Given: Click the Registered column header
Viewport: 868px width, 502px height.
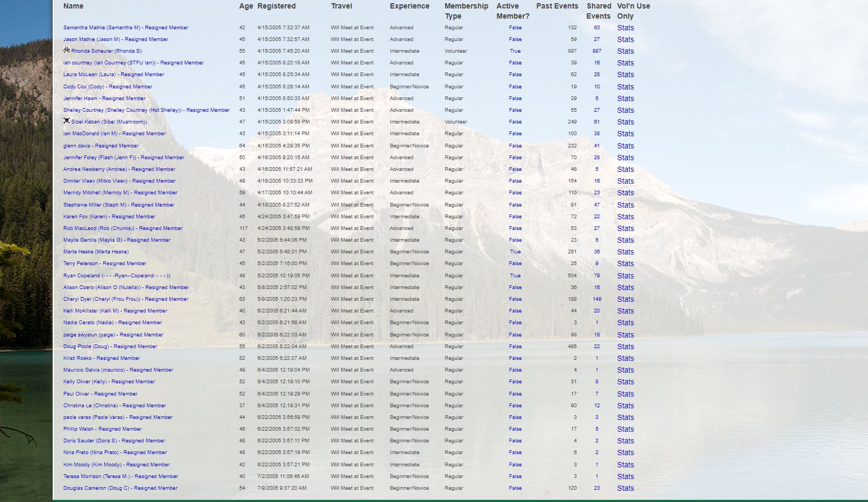Looking at the screenshot, I should coord(276,6).
